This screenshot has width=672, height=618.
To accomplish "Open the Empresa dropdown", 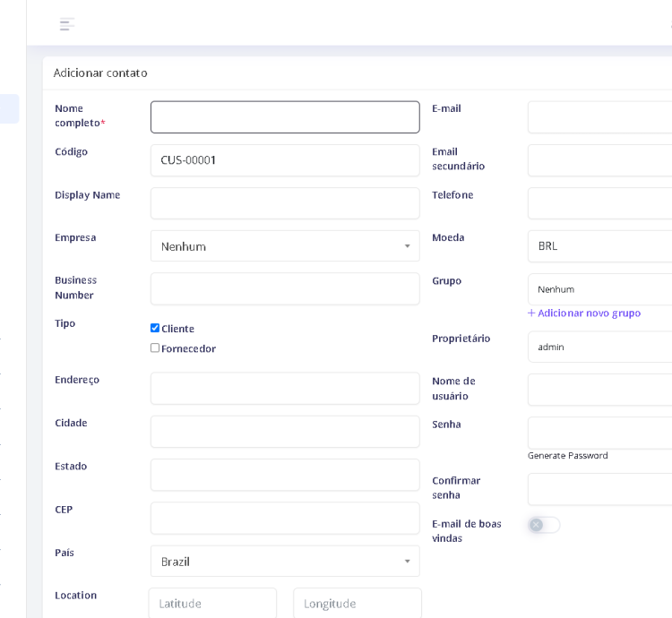I will pyautogui.click(x=285, y=246).
